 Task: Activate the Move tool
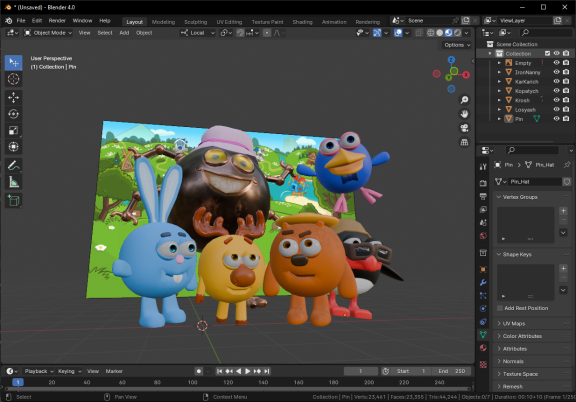14,97
